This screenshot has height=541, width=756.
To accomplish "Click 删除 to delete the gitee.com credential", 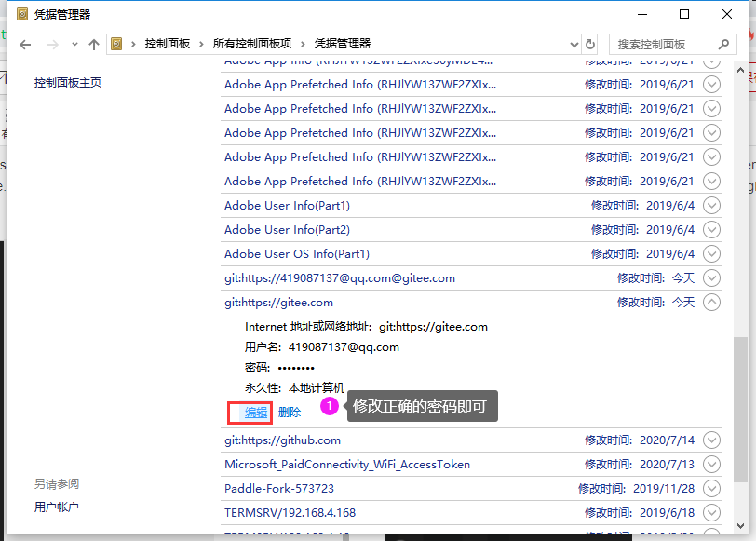I will click(289, 411).
